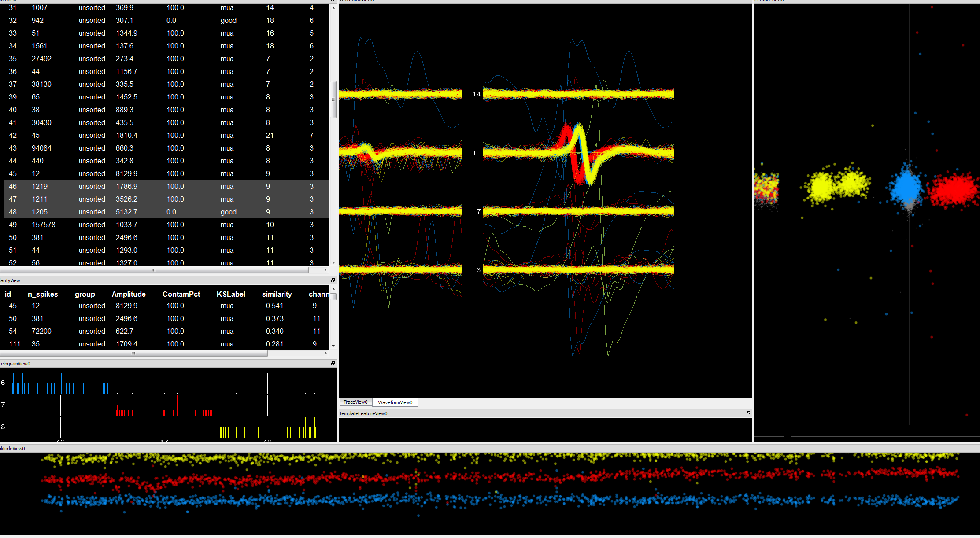Switch to the TraceView0 tab
The width and height of the screenshot is (980, 538).
[355, 402]
